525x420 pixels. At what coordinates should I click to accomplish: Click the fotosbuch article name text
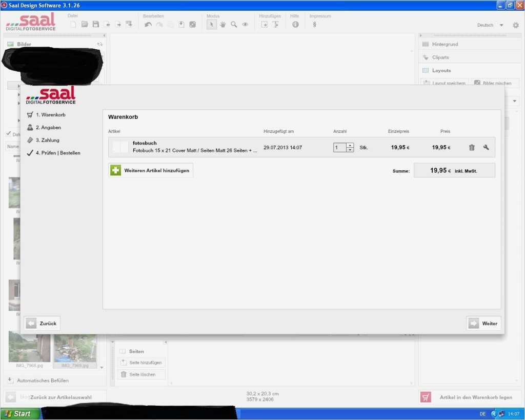click(x=145, y=143)
